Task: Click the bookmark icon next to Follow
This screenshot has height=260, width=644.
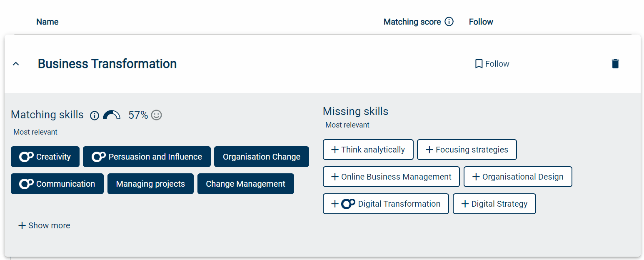Action: click(478, 64)
